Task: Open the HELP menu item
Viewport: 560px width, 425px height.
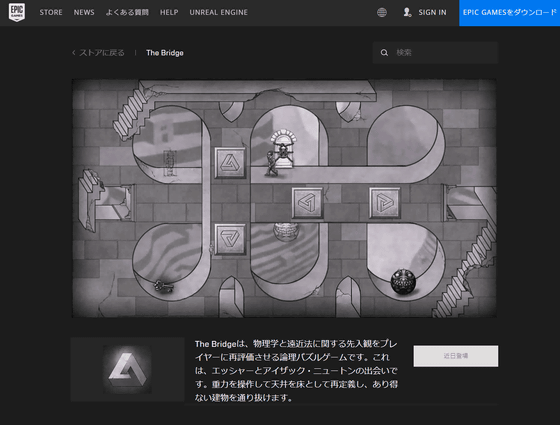Action: click(x=169, y=12)
